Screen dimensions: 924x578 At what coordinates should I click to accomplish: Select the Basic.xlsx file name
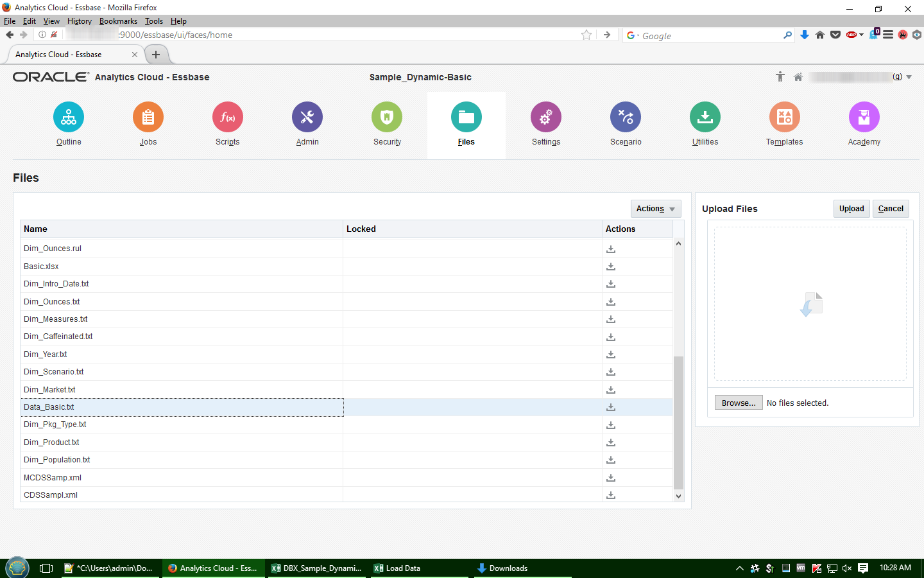(41, 267)
